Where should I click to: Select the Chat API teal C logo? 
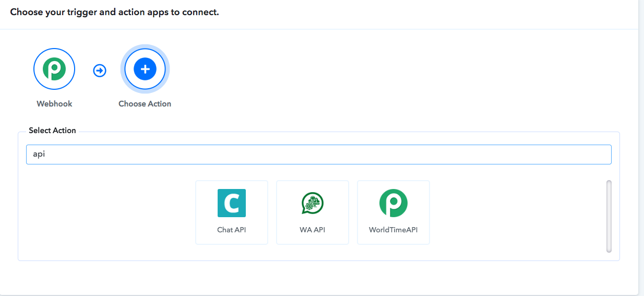click(x=231, y=203)
